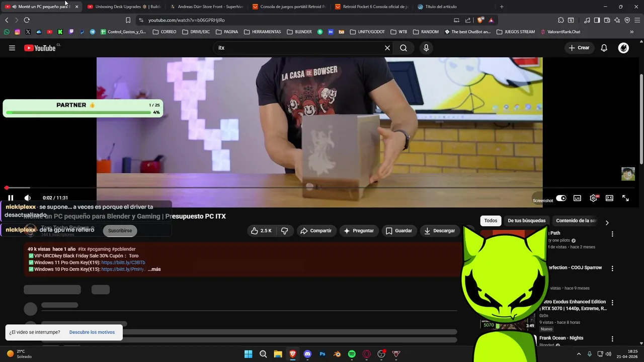Screen dimensions: 644x362
Task: Open options for Metro Exodus Enhanced Edition video
Action: click(612, 303)
